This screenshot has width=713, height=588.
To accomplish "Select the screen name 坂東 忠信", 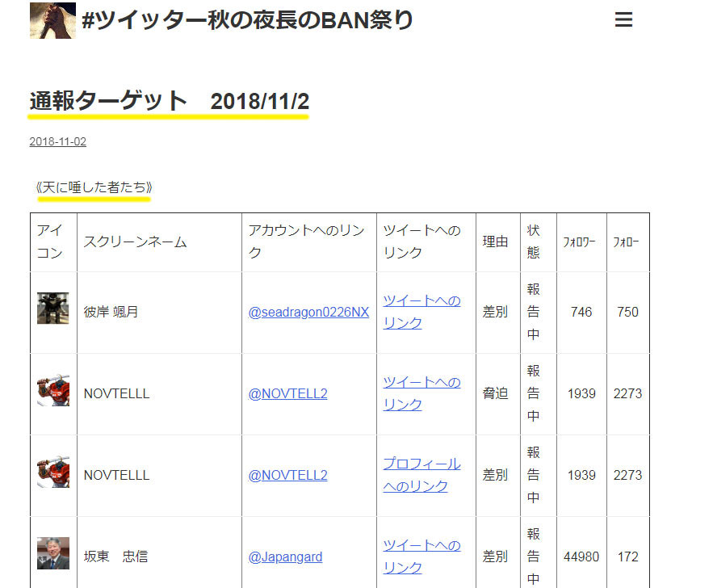I will tap(115, 556).
